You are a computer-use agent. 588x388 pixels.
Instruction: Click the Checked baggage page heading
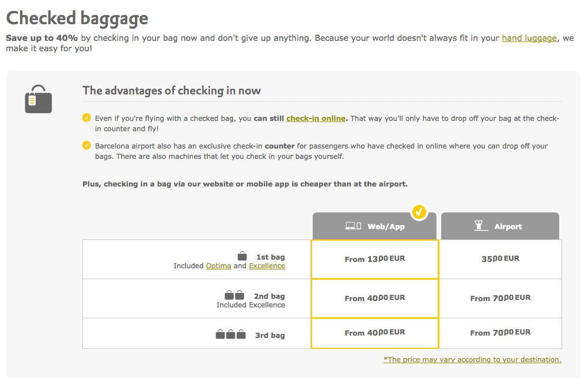point(77,18)
